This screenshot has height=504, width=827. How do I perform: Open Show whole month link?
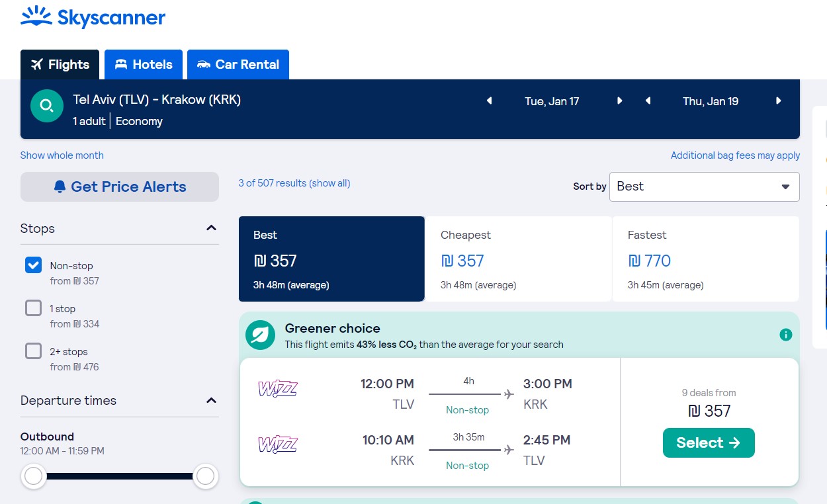[62, 155]
